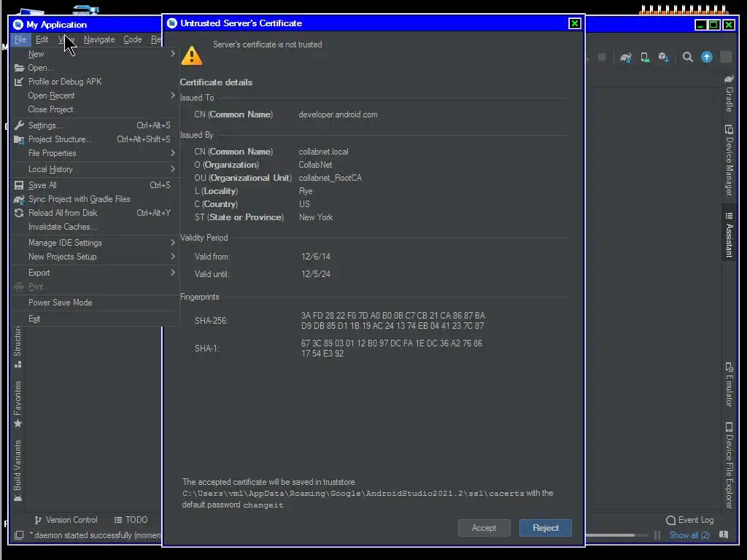
Task: Expand the New submenu
Action: pyautogui.click(x=95, y=54)
